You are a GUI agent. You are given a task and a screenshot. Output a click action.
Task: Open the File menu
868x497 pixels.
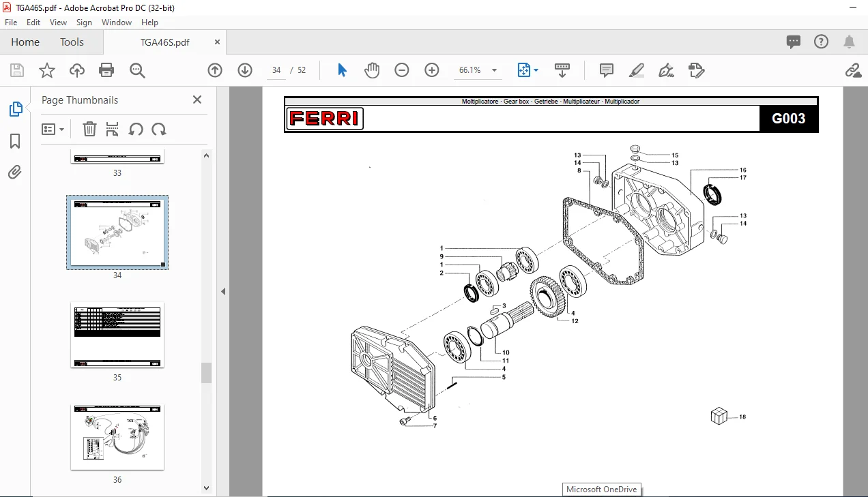click(x=11, y=22)
